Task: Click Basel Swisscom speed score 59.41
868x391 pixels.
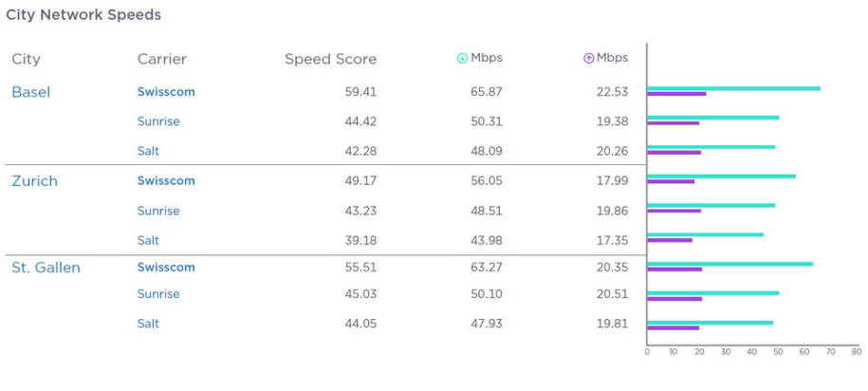Action: [x=360, y=92]
